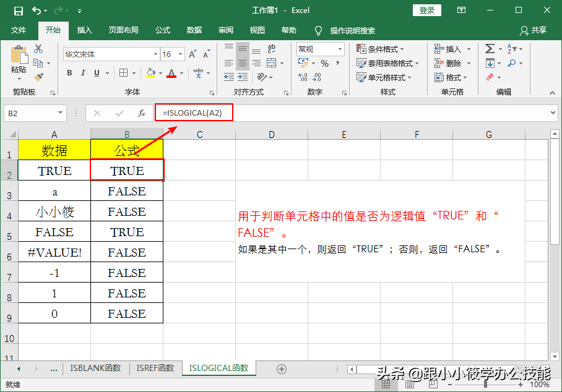Click the Paste clipboard icon
The height and width of the screenshot is (392, 562).
pos(19,56)
